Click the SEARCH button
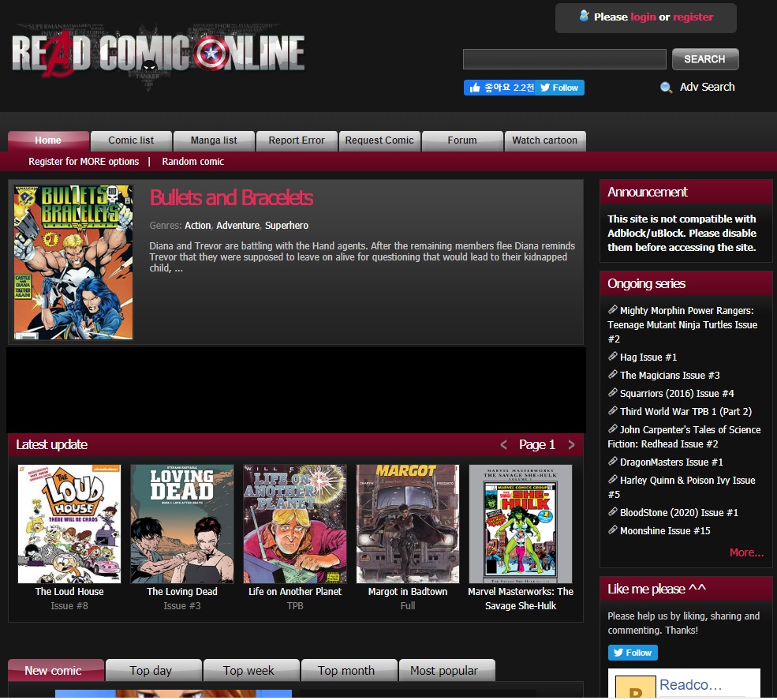The image size is (777, 700). pyautogui.click(x=704, y=59)
